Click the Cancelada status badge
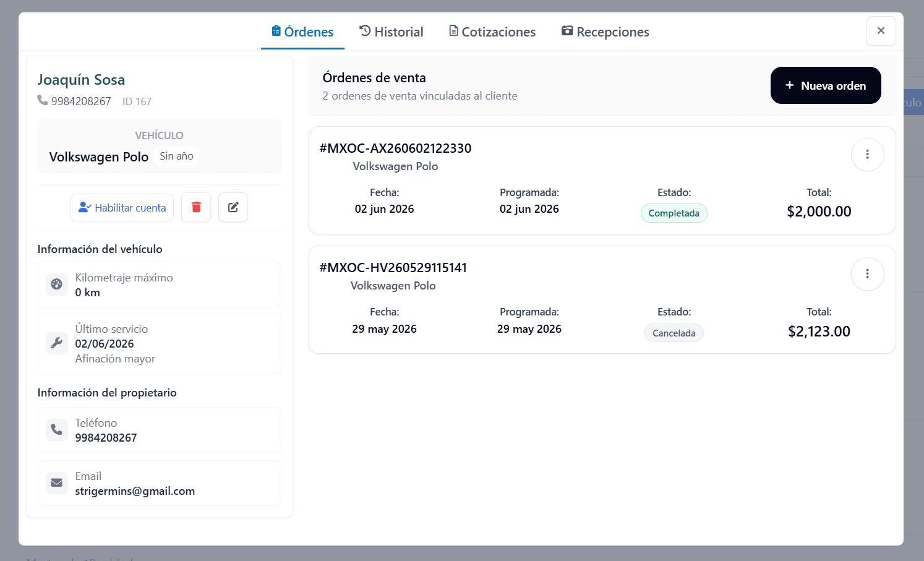Image resolution: width=924 pixels, height=561 pixels. point(674,333)
